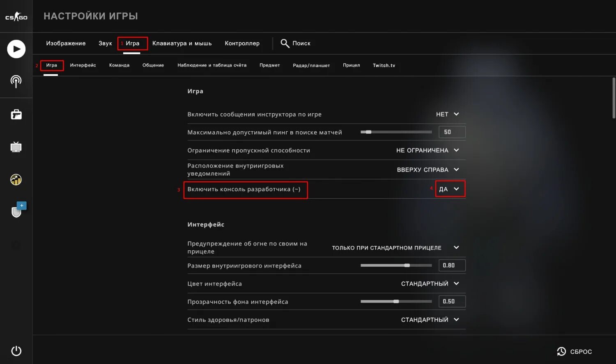The height and width of the screenshot is (364, 616).
Task: Click the search magnifier icon
Action: (285, 43)
